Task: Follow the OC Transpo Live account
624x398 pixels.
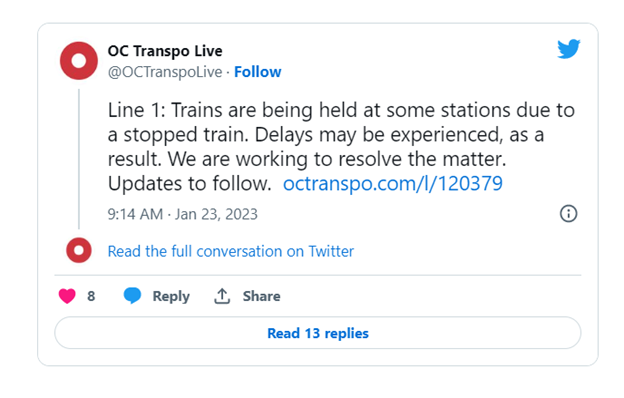Action: 257,72
